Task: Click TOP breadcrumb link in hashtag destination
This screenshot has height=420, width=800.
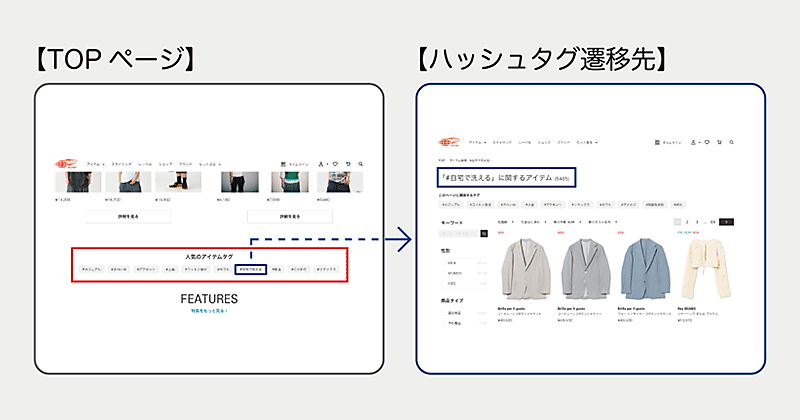Action: pyautogui.click(x=442, y=160)
